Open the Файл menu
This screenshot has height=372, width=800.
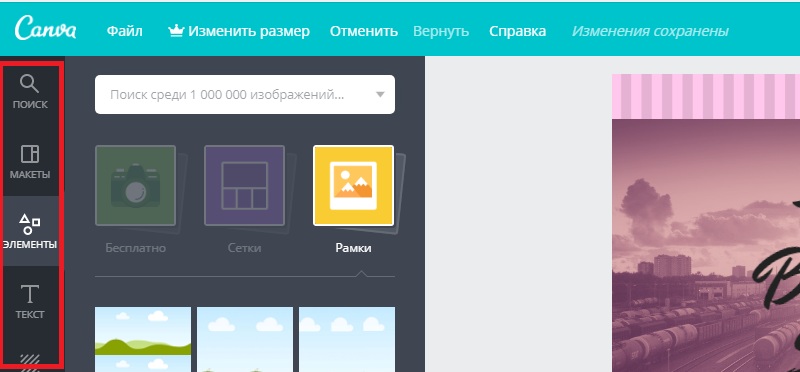124,31
